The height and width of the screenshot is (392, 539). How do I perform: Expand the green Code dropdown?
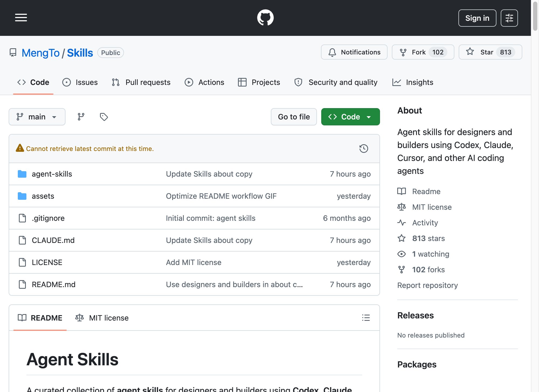click(x=350, y=117)
